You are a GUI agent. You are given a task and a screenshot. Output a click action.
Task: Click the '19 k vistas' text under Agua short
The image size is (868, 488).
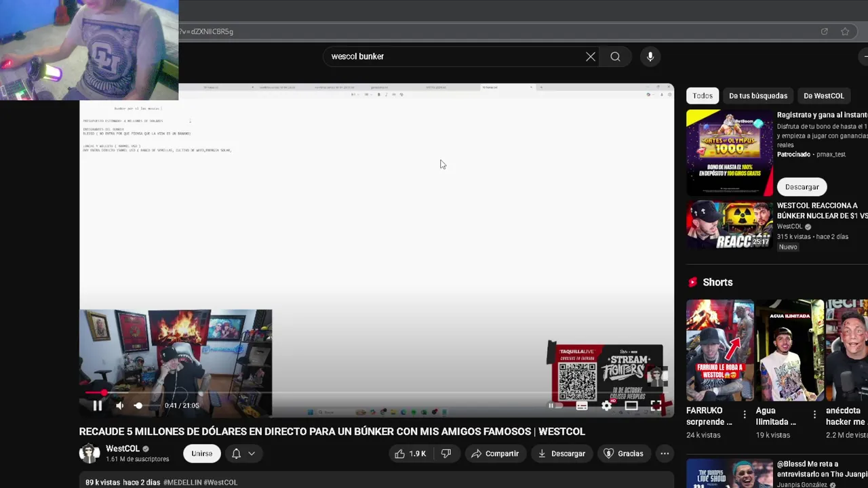click(773, 435)
